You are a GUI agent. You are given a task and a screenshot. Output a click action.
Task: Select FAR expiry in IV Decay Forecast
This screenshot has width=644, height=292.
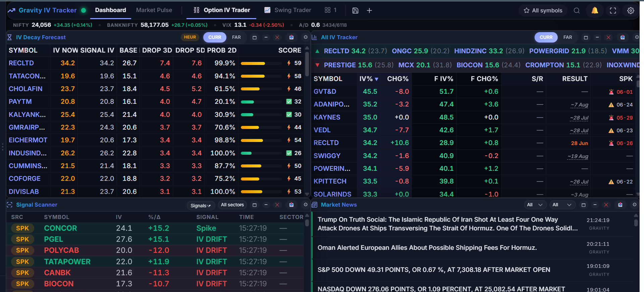(x=236, y=37)
